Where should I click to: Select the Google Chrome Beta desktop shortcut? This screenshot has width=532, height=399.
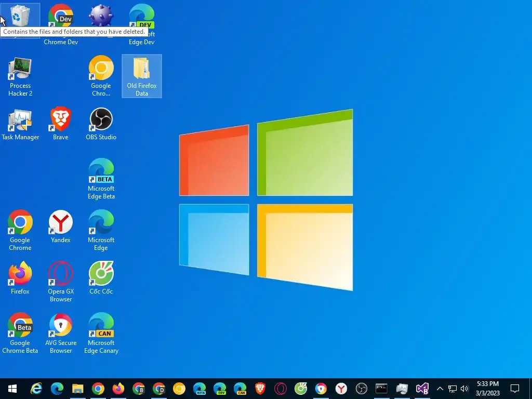pos(20,334)
